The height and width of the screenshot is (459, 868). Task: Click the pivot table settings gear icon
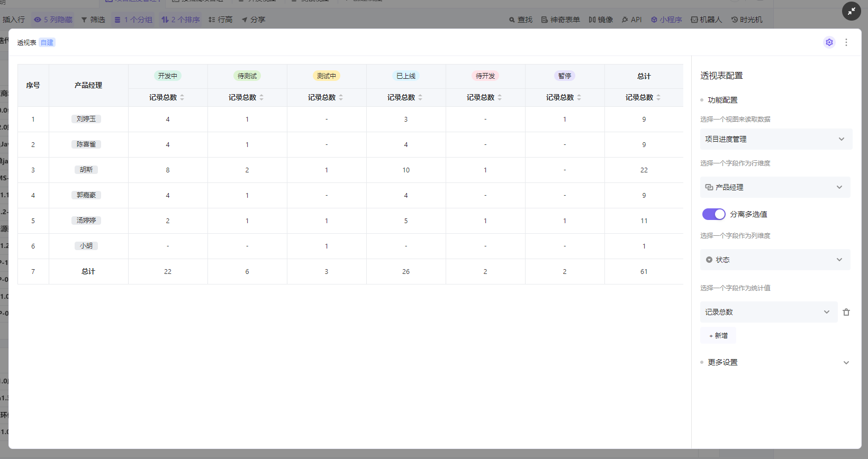[x=829, y=42]
